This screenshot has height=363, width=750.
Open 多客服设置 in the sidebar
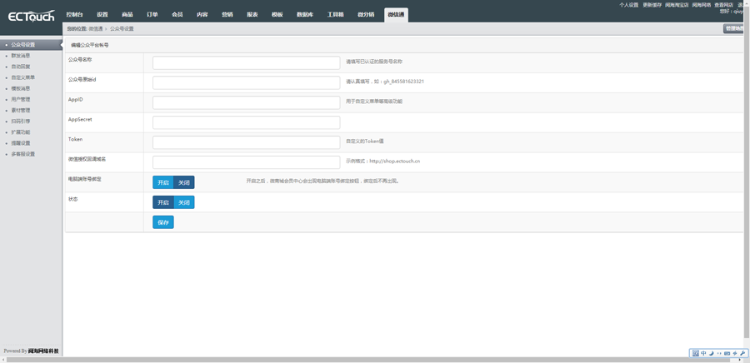[23, 154]
